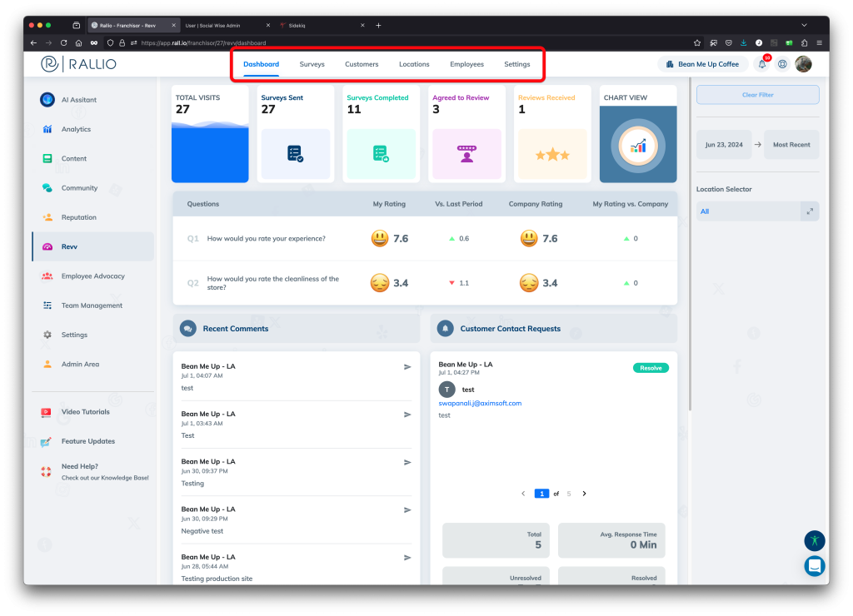
Task: Click the Surveys Completed checklist icon
Action: pyautogui.click(x=381, y=153)
